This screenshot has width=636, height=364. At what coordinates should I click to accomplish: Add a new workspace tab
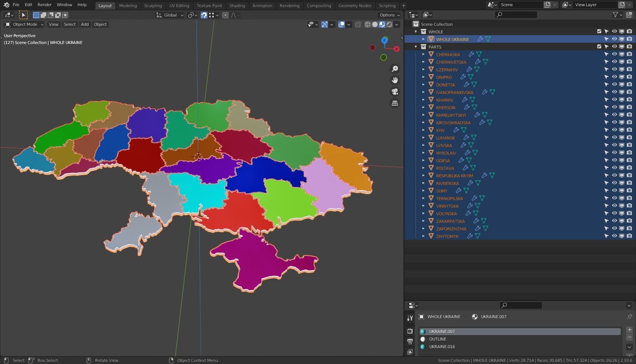[403, 6]
